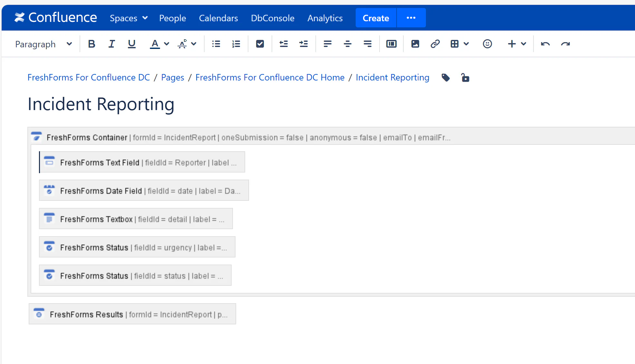635x364 pixels.
Task: Insert a link
Action: point(435,44)
